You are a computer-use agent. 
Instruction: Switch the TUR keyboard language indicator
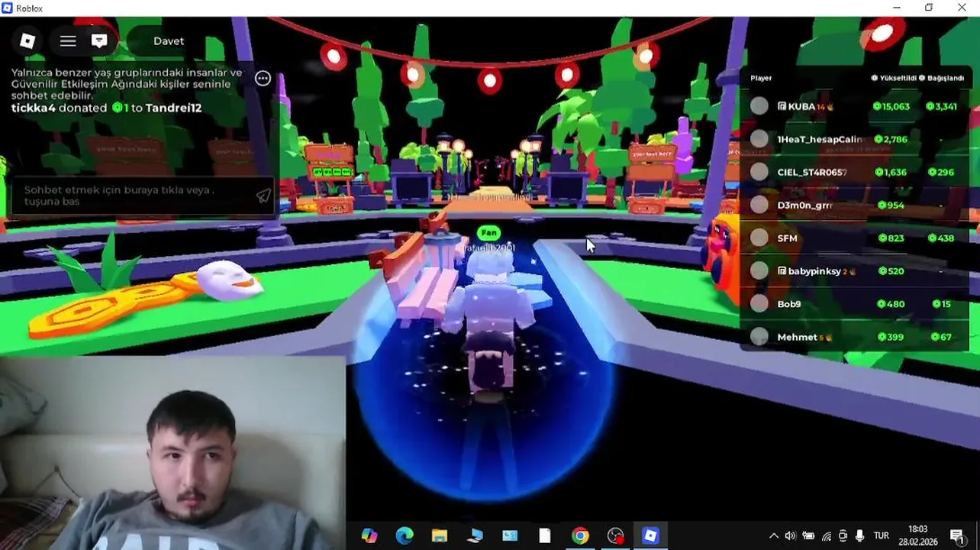click(x=881, y=536)
